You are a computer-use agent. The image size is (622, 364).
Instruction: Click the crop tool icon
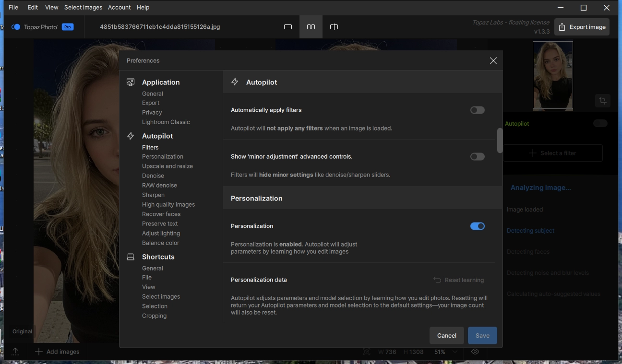tap(602, 101)
